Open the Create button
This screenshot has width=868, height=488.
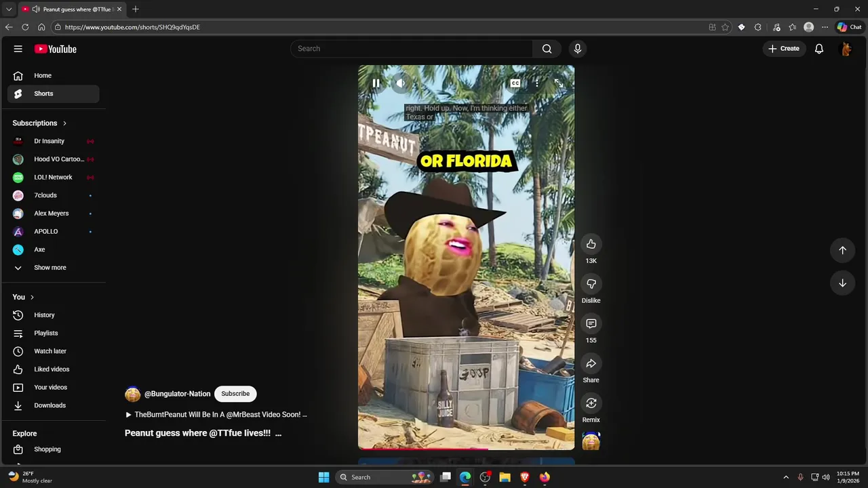tap(784, 49)
